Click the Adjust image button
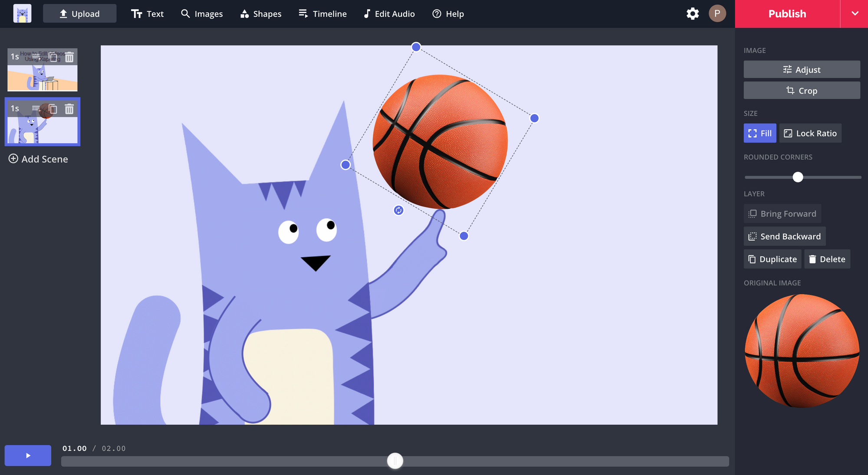 802,69
